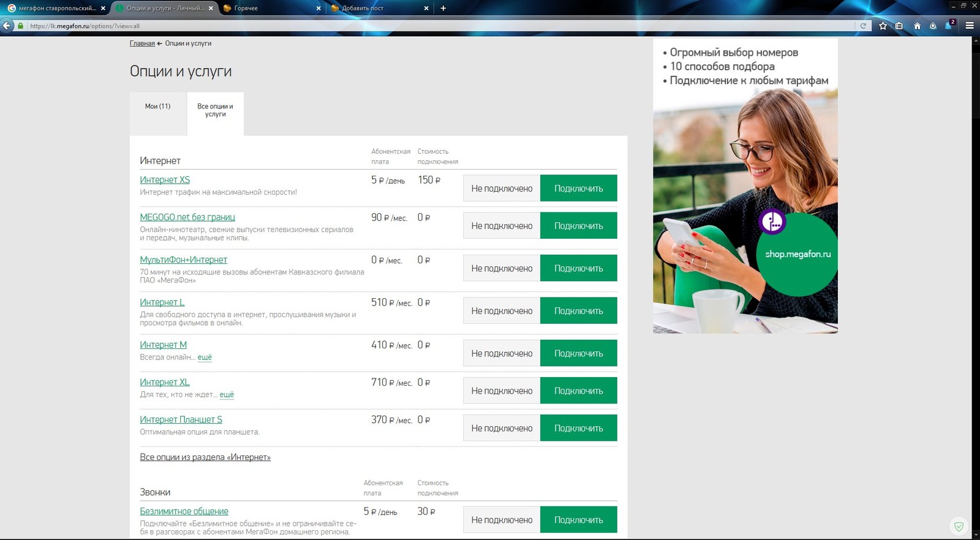Click 'Подключить' for Интернет L
The width and height of the screenshot is (980, 540).
[x=578, y=311]
